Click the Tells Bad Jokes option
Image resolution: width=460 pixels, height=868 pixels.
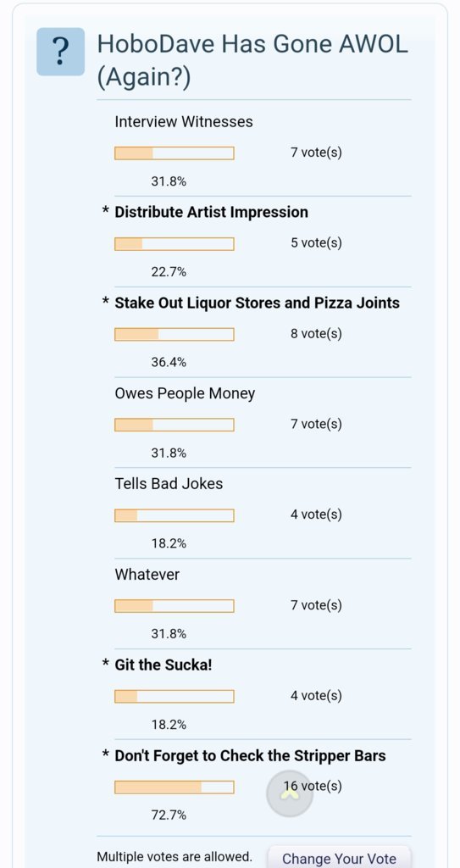click(169, 484)
